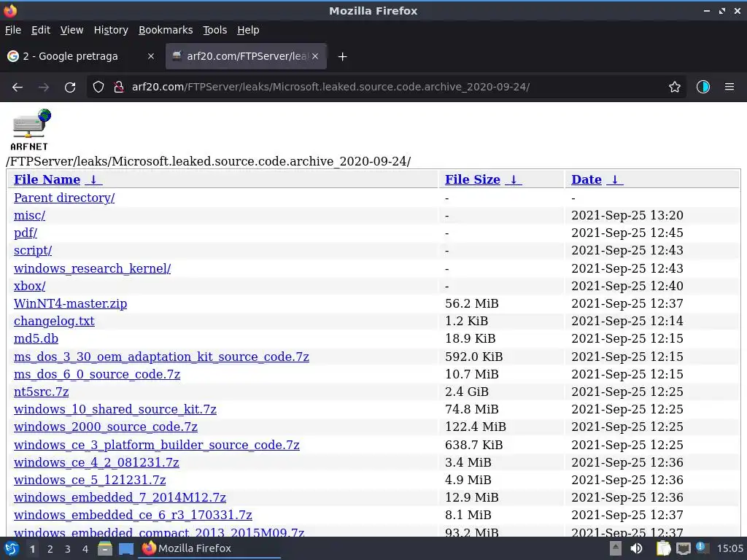Open the File menu
The height and width of the screenshot is (560, 747).
coord(13,30)
